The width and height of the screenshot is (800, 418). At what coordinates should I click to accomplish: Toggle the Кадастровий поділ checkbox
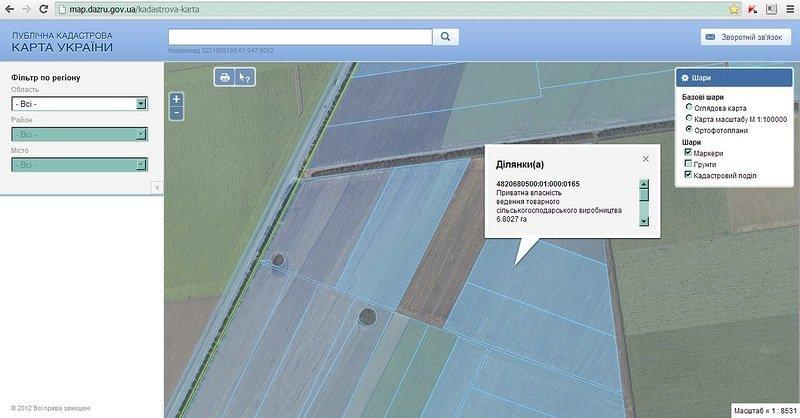688,175
